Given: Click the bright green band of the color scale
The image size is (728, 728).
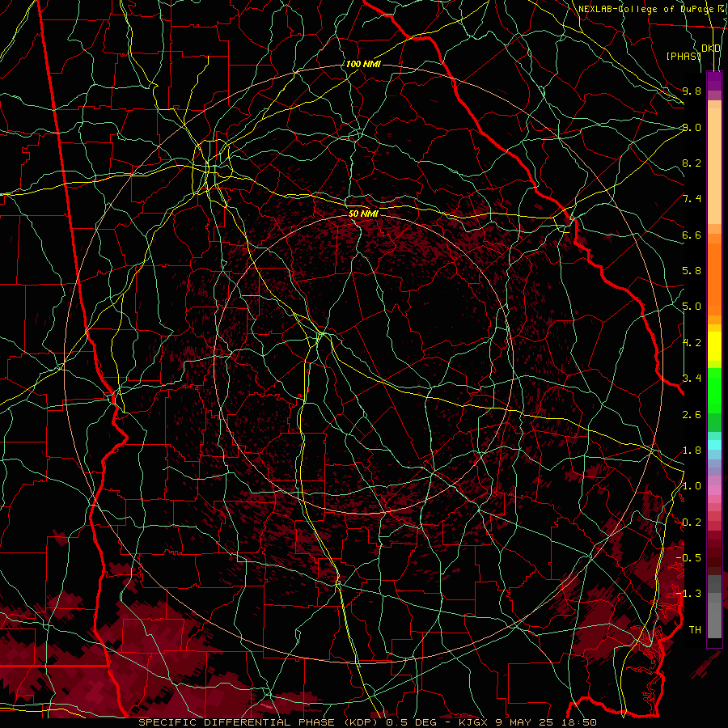Looking at the screenshot, I should pyautogui.click(x=714, y=391).
